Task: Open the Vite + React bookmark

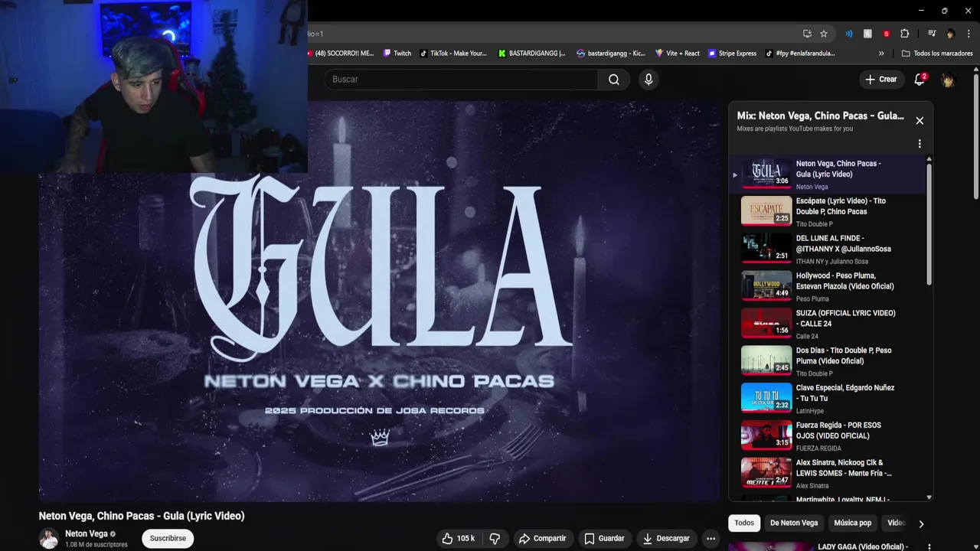Action: (678, 54)
